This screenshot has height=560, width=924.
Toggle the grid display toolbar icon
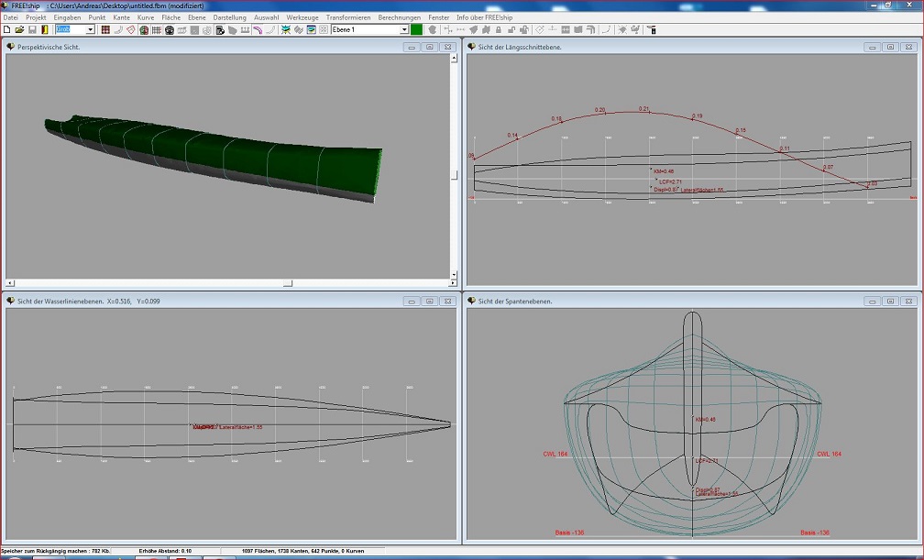pyautogui.click(x=157, y=29)
